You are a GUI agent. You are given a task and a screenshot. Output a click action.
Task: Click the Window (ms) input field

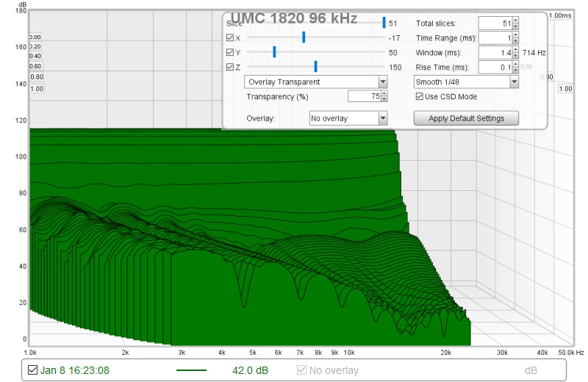[x=495, y=52]
